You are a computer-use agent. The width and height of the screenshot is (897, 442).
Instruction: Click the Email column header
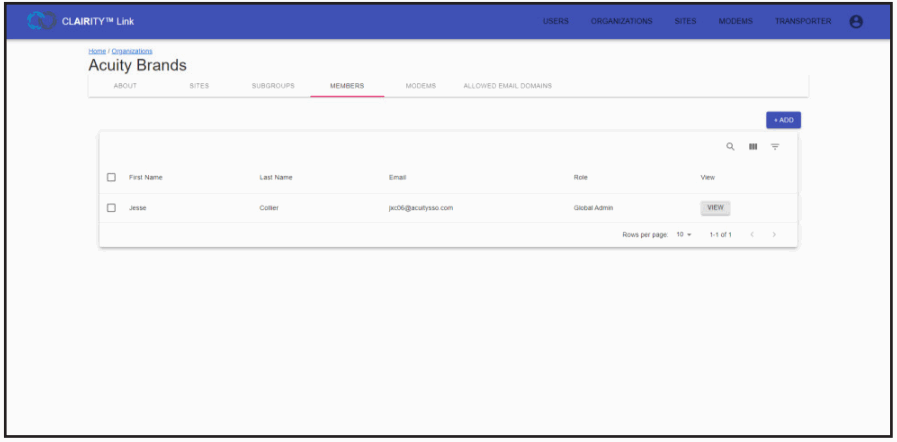click(x=398, y=177)
